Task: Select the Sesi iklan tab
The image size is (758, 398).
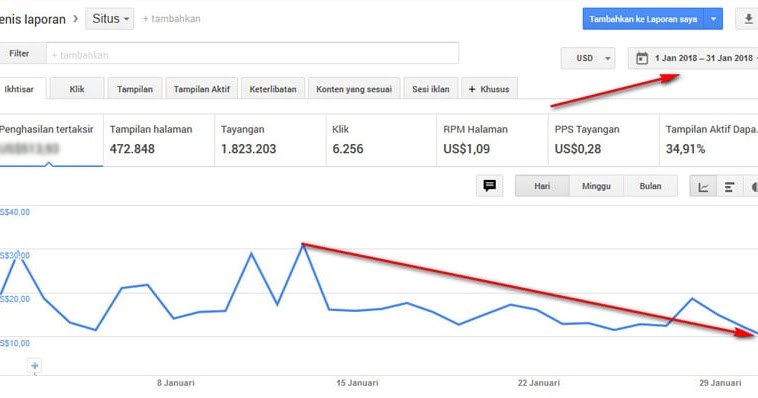Action: point(431,89)
